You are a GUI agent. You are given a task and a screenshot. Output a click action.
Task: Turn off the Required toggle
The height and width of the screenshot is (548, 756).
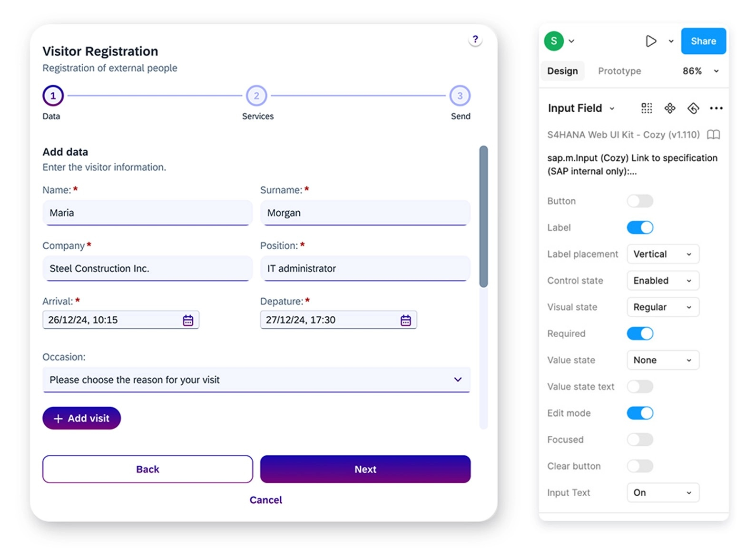tap(639, 334)
